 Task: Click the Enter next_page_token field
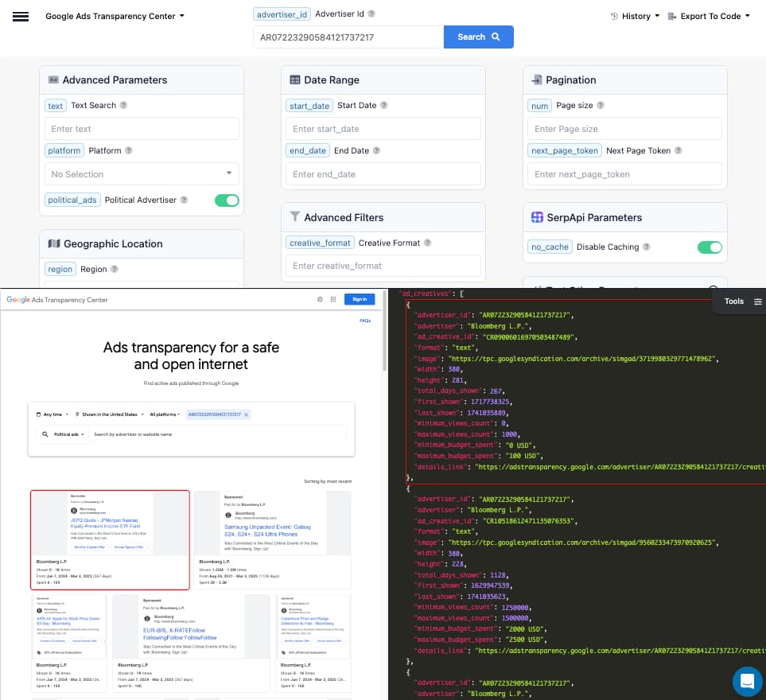tap(624, 174)
